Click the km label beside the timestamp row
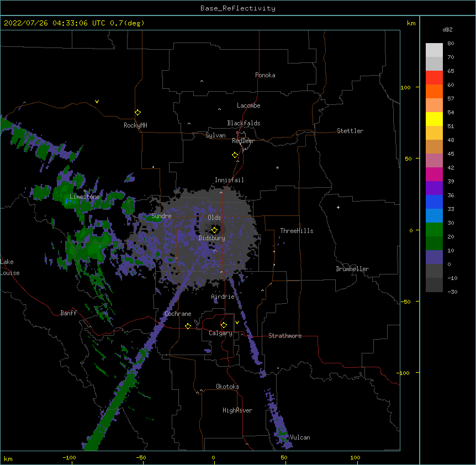Image resolution: width=476 pixels, height=465 pixels. [411, 23]
